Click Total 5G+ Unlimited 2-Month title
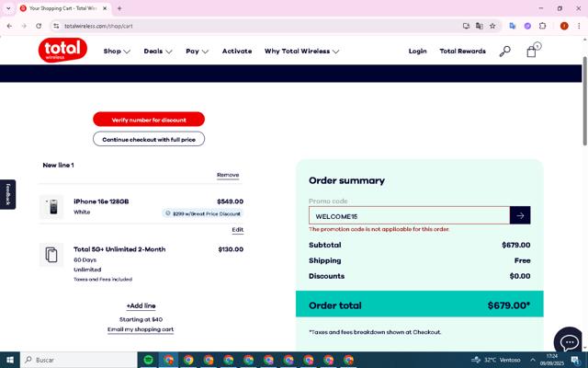This screenshot has width=588, height=368. click(119, 249)
